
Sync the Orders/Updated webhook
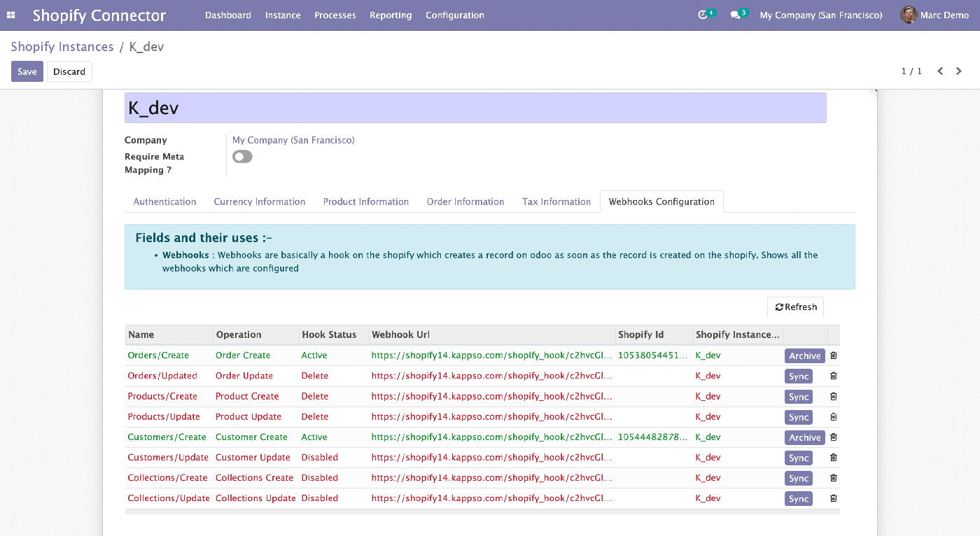[799, 376]
